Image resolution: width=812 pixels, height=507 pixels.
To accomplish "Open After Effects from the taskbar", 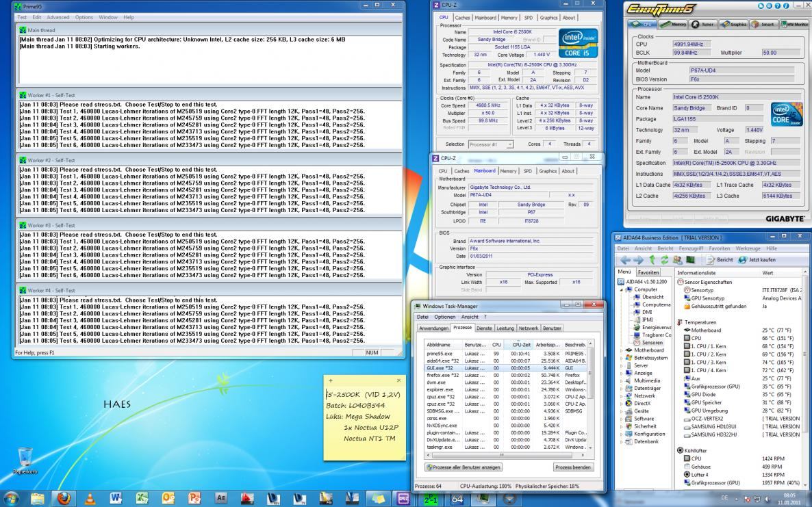I will (220, 498).
